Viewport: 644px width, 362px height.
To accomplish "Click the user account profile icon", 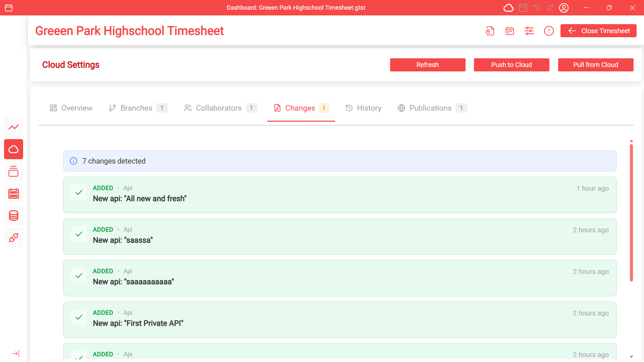I will pos(564,8).
